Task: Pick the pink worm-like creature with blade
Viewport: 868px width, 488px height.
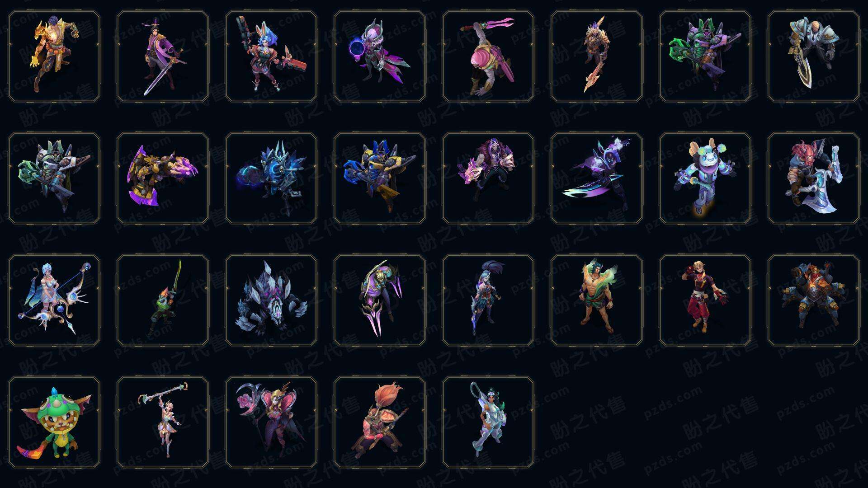Action: tap(488, 56)
